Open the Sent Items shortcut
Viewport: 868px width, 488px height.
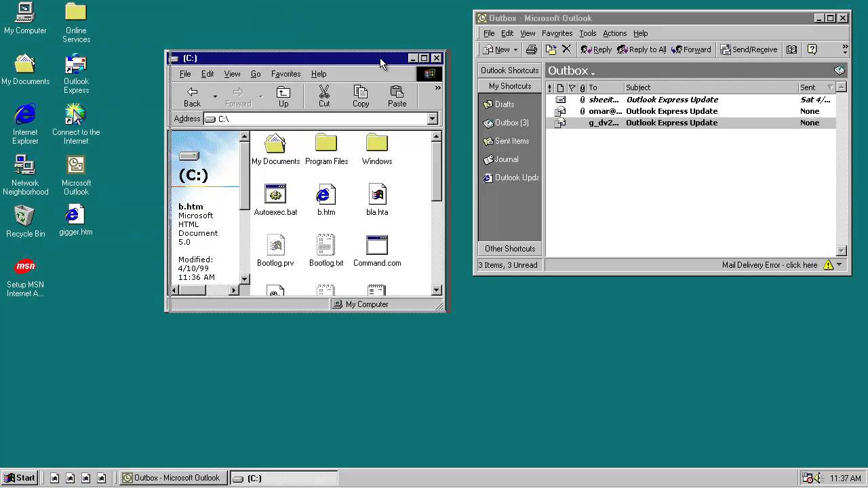506,141
